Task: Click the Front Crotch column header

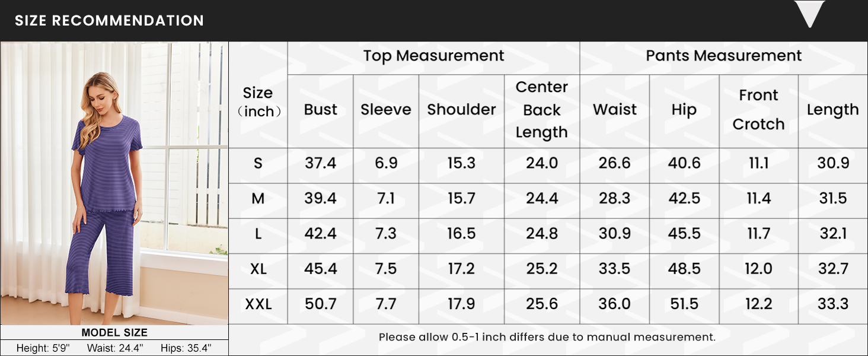Action: point(758,110)
